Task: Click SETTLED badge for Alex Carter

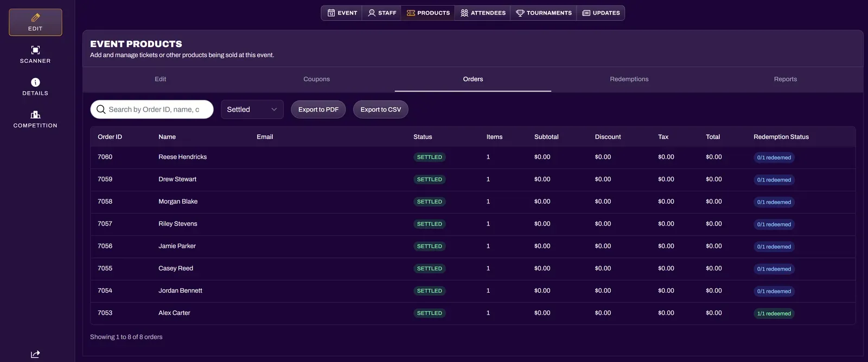Action: (x=430, y=313)
